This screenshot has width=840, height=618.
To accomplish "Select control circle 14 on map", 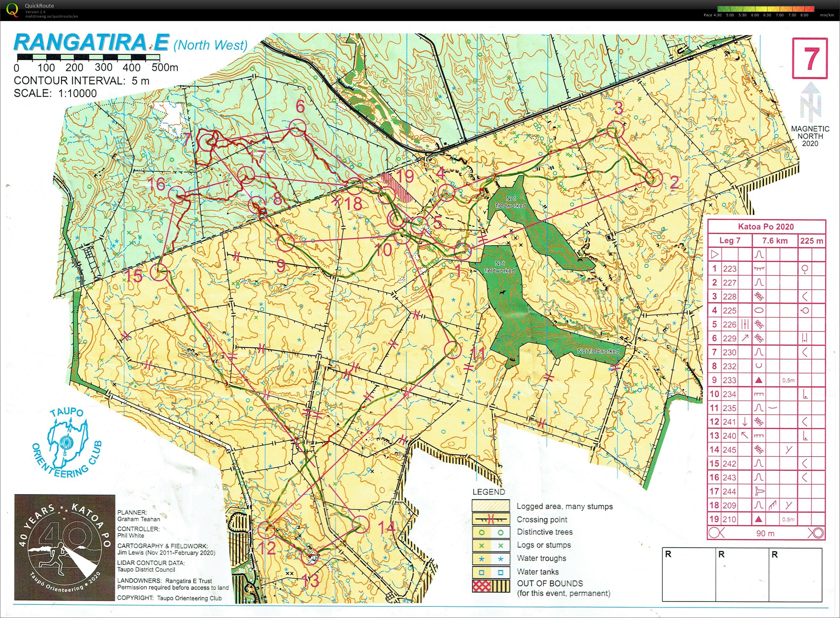I will click(x=361, y=524).
